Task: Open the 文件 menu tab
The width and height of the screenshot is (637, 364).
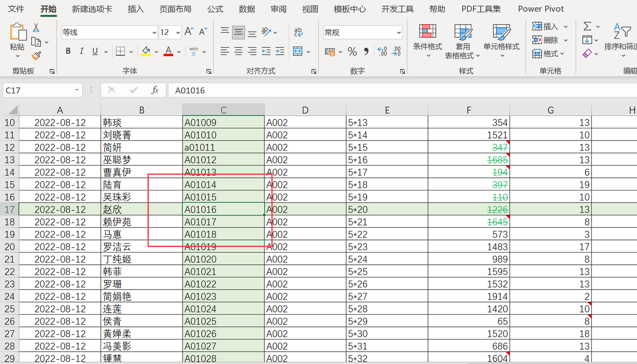Action: [16, 9]
